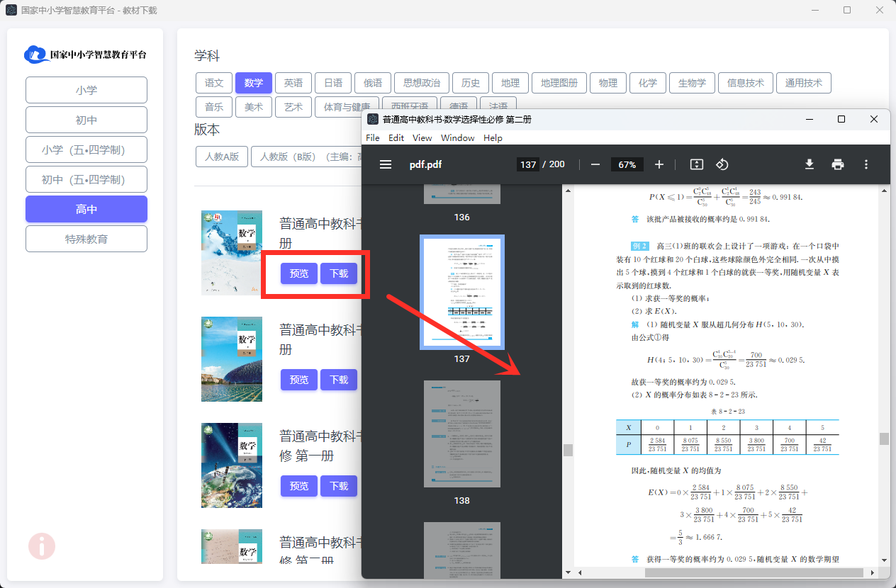Open the PDF viewer more actions menu
896x588 pixels.
866,164
